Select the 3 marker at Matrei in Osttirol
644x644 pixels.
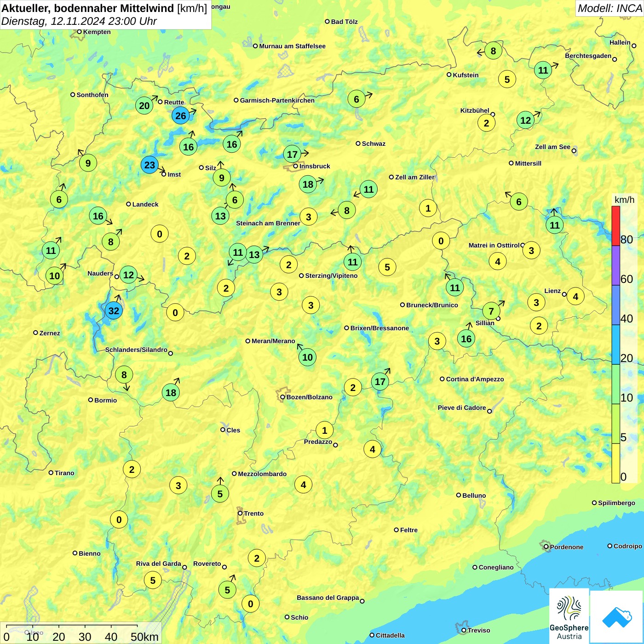531,250
